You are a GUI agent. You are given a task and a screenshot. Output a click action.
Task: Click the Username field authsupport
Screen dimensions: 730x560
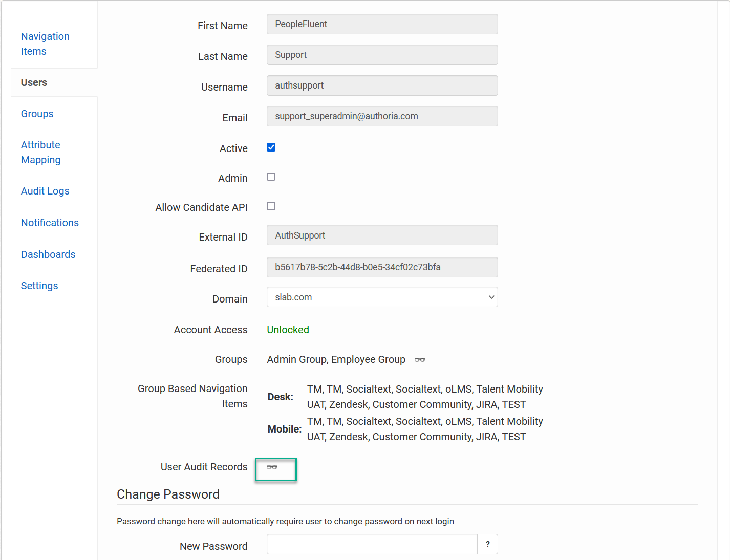click(x=382, y=85)
